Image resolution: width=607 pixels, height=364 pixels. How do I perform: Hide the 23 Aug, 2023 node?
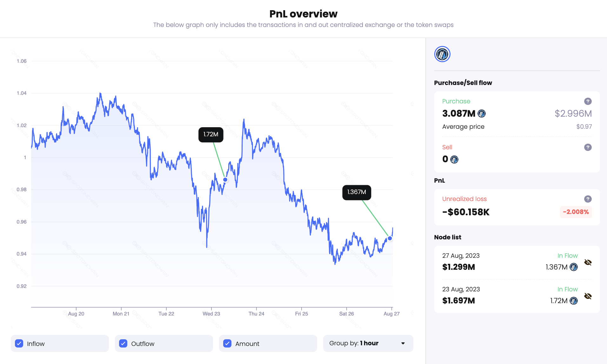588,296
